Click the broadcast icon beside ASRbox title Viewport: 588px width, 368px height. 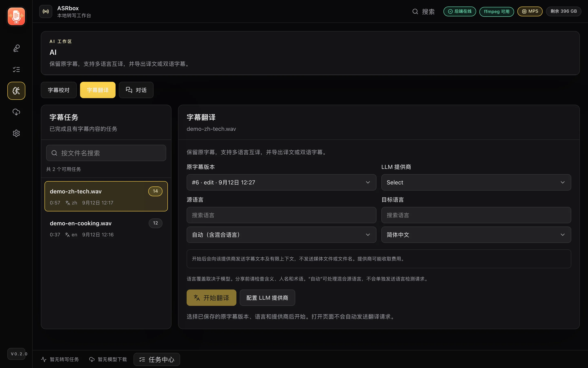pos(46,11)
